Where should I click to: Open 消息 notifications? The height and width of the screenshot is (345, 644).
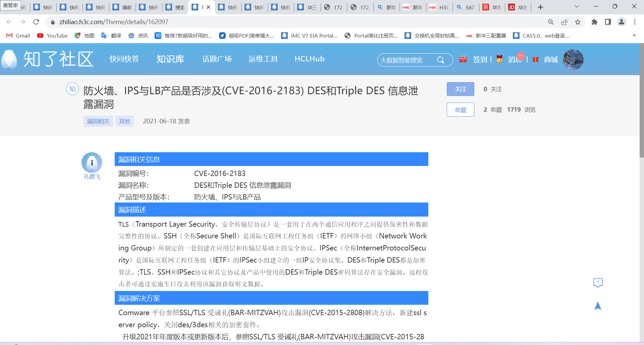(516, 60)
